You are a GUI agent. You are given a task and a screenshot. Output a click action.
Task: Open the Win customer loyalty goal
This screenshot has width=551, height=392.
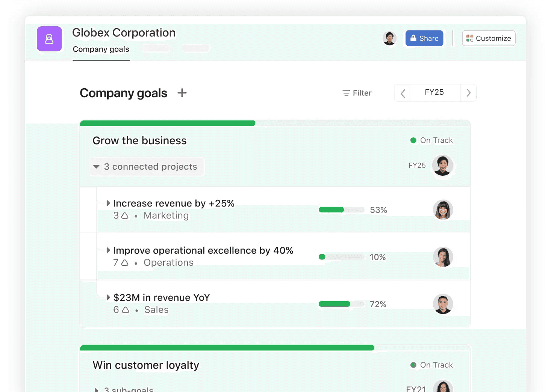tap(146, 365)
